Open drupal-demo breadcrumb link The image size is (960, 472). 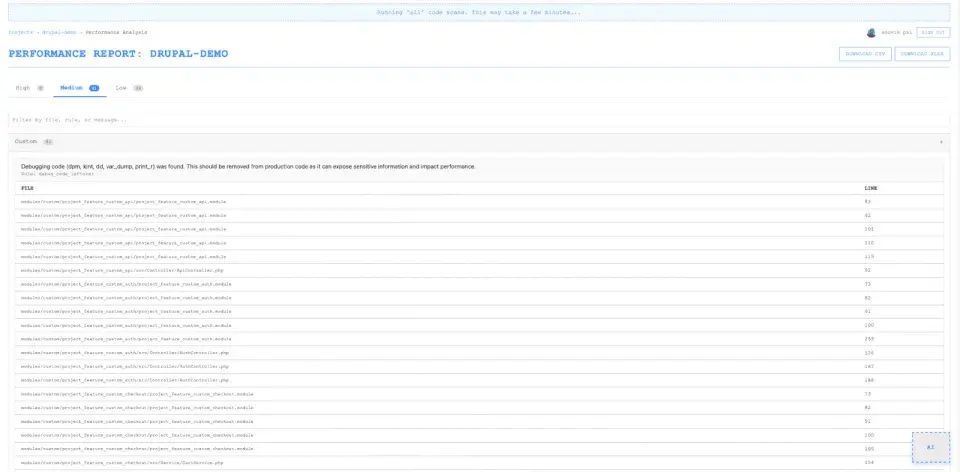coord(59,32)
